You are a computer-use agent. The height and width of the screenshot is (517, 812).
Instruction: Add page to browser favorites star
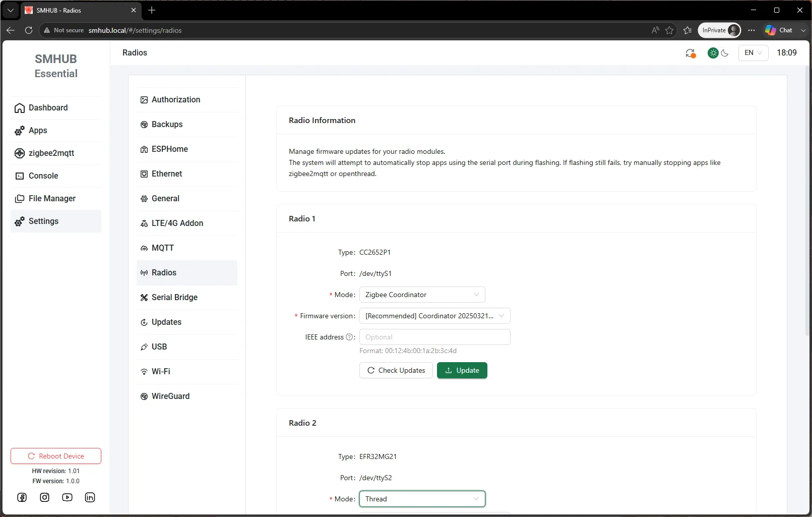669,30
